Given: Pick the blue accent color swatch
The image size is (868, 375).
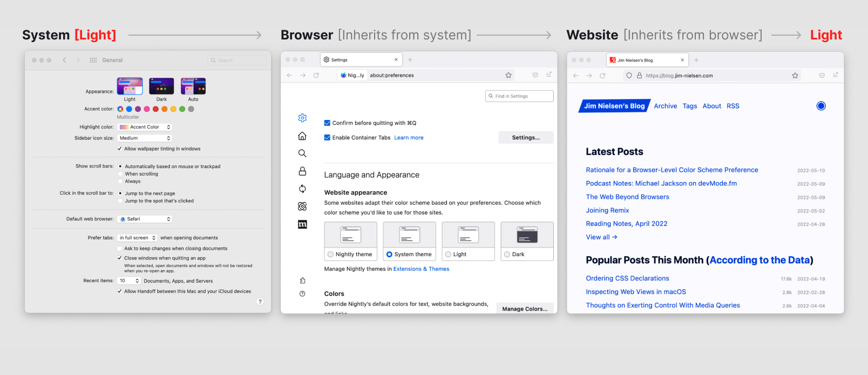Looking at the screenshot, I should click(x=129, y=109).
